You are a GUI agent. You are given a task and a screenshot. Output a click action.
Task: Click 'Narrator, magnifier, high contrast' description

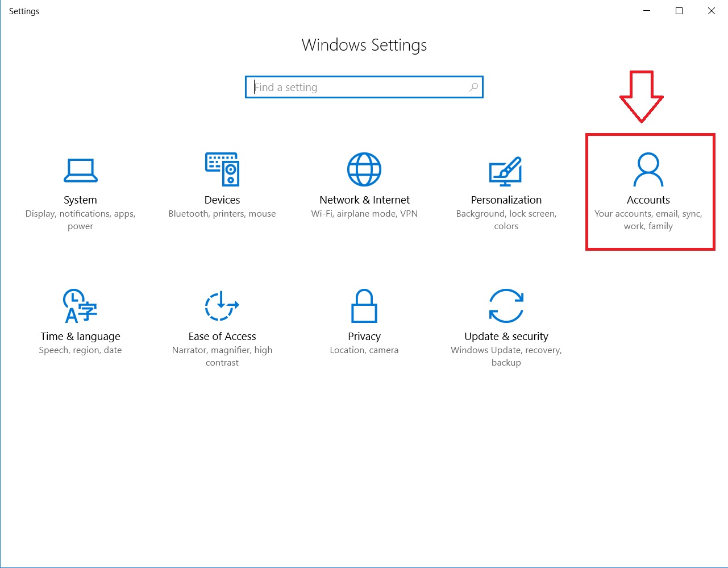222,356
